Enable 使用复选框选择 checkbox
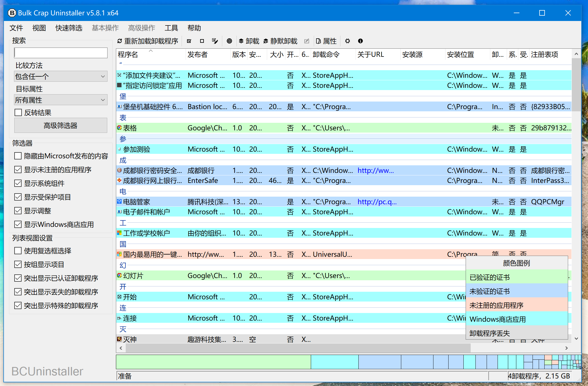588x386 pixels. tap(18, 251)
